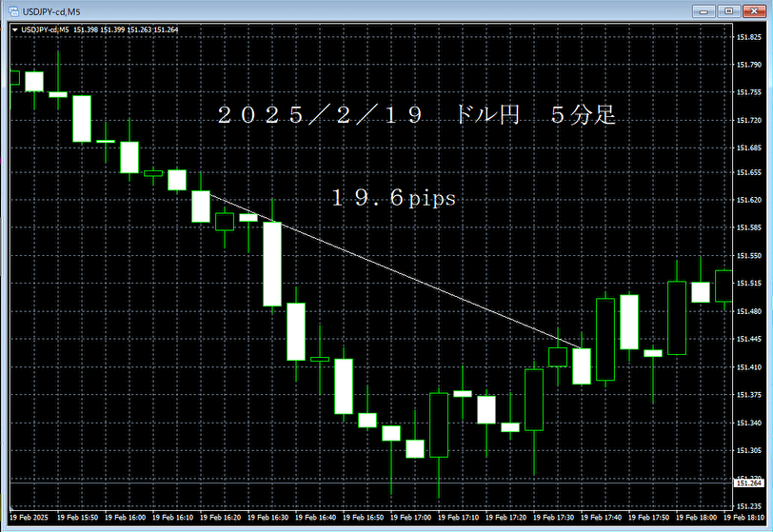Click time axis label 19 Feb 17:30
Image resolution: width=773 pixels, height=532 pixels.
coord(554,517)
